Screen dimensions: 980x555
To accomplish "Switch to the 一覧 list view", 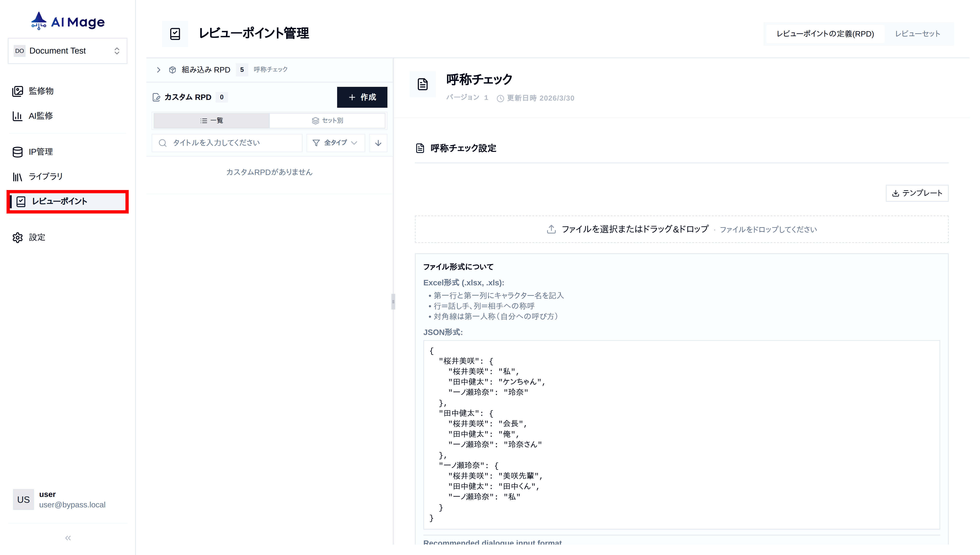I will point(211,120).
